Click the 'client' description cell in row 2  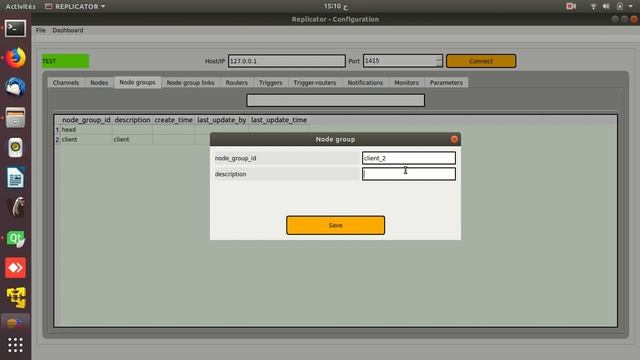pos(132,139)
